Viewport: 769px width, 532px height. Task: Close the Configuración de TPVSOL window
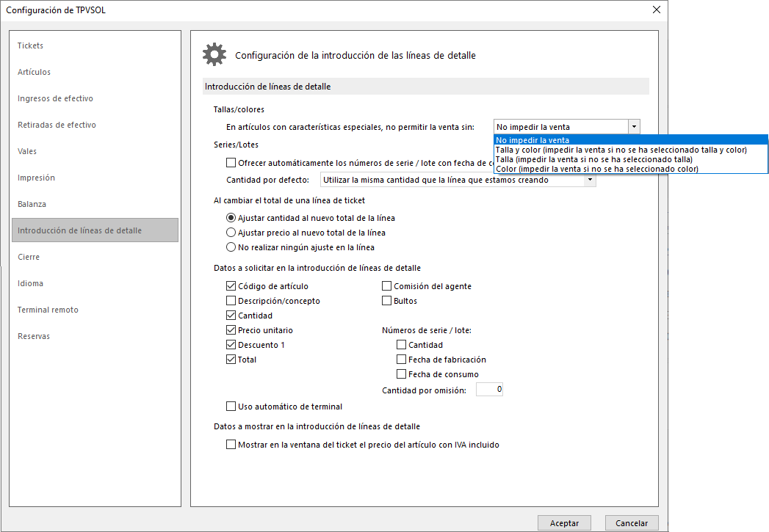(x=656, y=10)
